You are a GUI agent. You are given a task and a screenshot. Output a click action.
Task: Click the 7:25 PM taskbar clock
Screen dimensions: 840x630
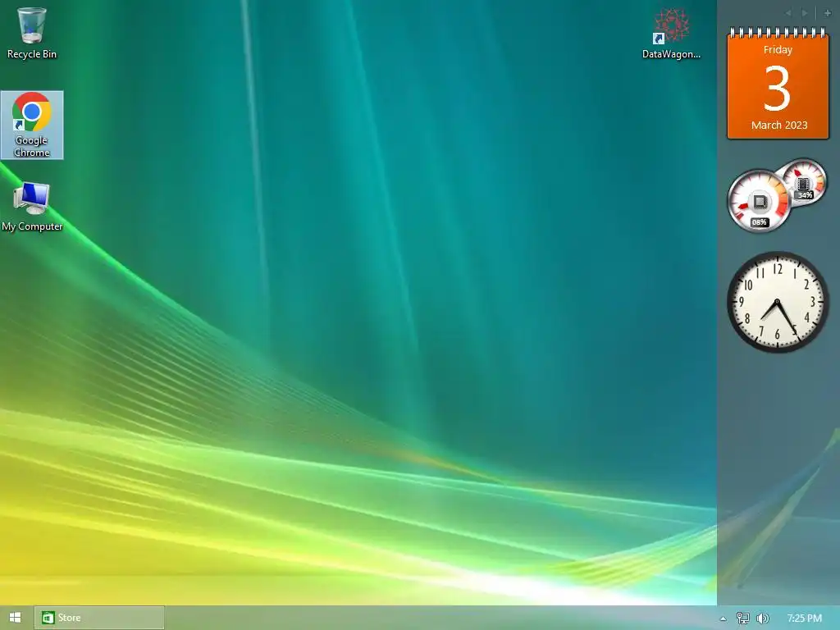pos(804,619)
